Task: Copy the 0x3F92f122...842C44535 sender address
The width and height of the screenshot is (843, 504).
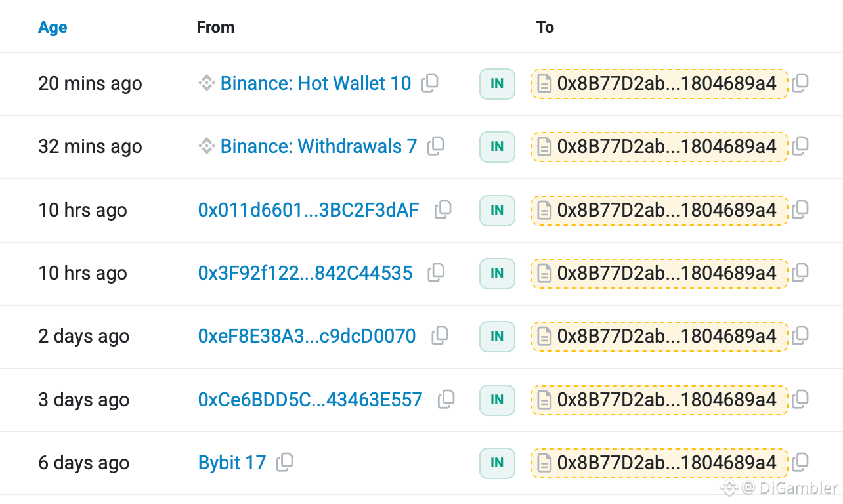Action: [x=436, y=273]
